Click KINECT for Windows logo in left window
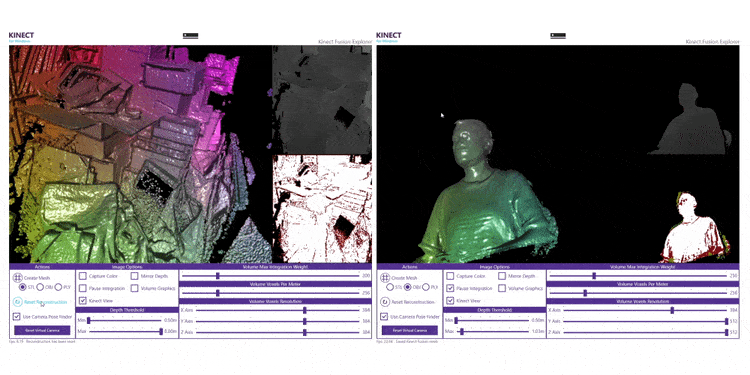This screenshot has width=750, height=375. click(x=21, y=37)
